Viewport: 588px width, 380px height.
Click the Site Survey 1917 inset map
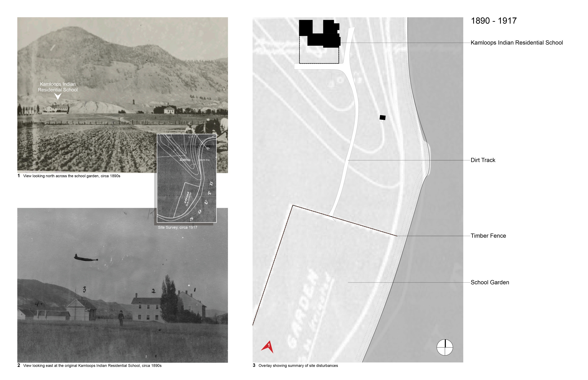pyautogui.click(x=186, y=178)
